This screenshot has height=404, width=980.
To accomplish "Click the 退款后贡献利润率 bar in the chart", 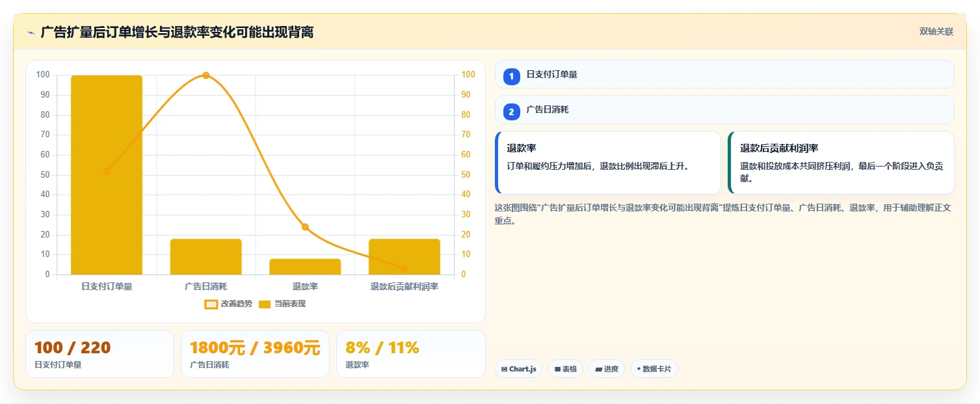I will pos(404,257).
